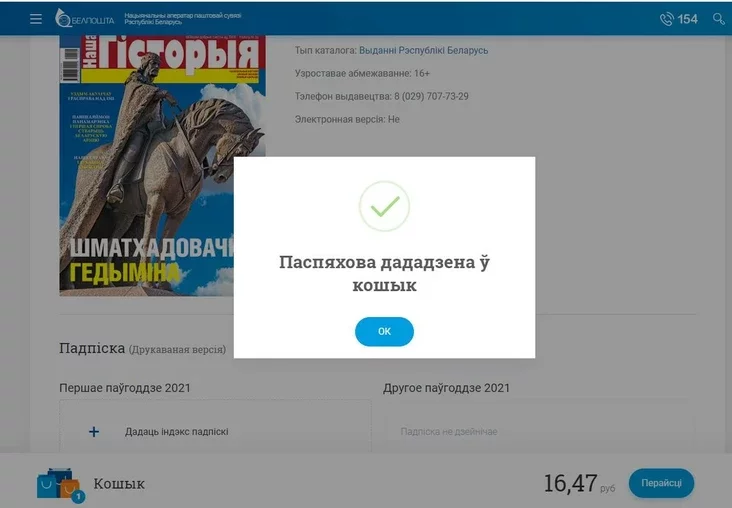Click the Кошык label in bottom bar
732x508 pixels.
tap(119, 484)
